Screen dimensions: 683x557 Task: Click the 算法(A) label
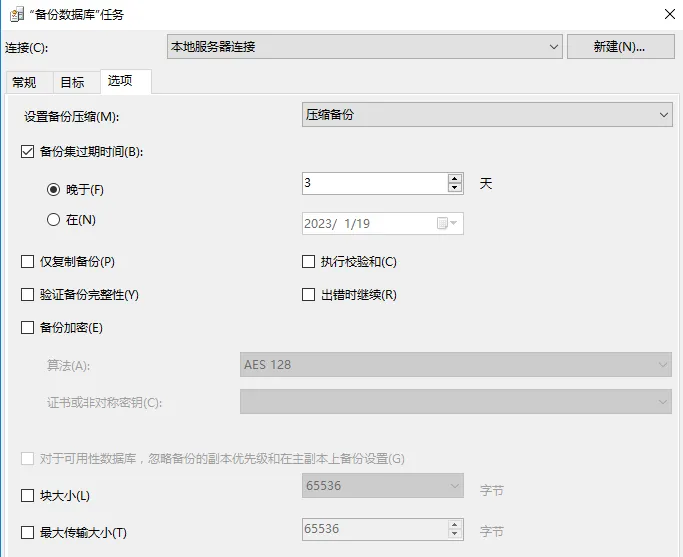coord(68,365)
